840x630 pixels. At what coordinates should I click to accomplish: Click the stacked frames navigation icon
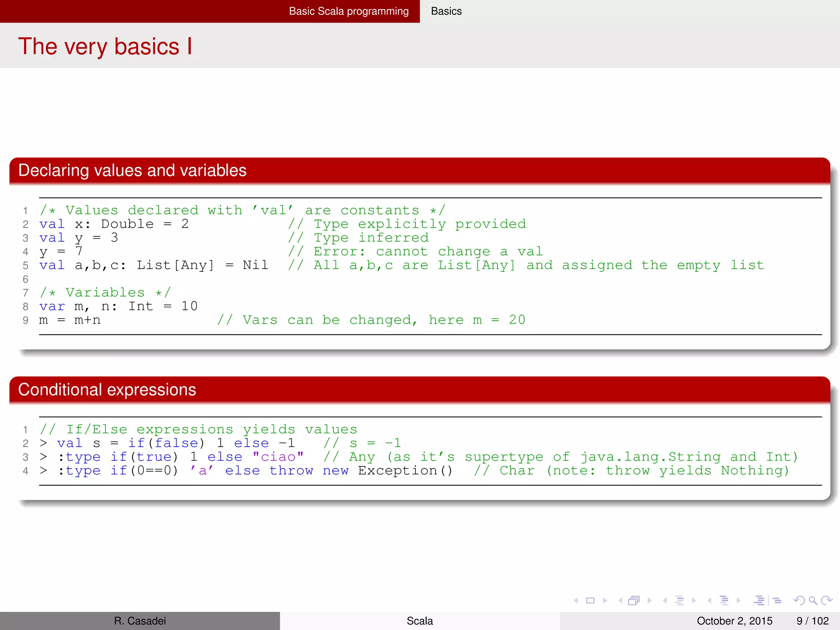click(634, 600)
